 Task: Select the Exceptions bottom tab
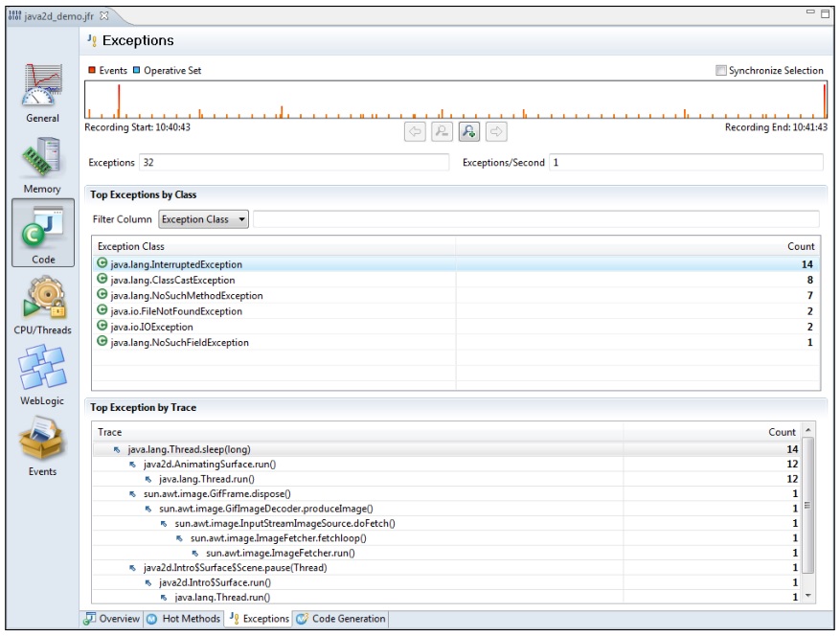pyautogui.click(x=260, y=619)
